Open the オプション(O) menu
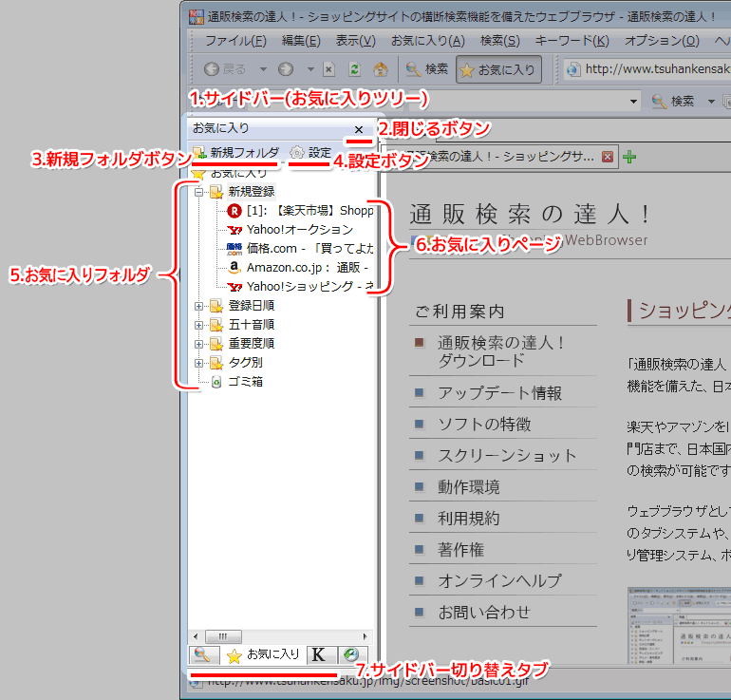 tap(662, 41)
